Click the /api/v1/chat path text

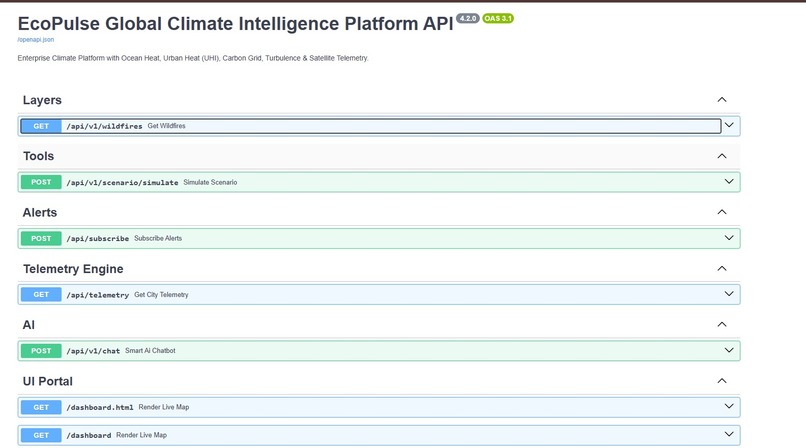(x=93, y=351)
